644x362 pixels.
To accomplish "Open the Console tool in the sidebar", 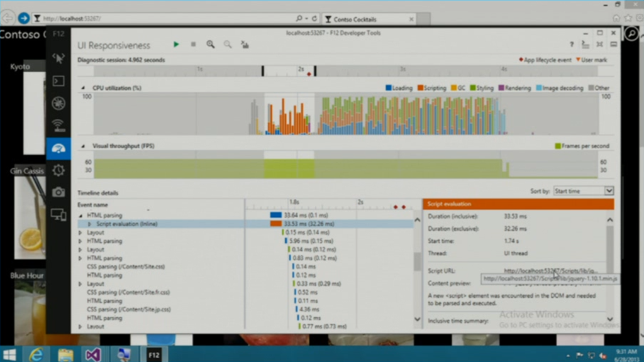I will click(58, 81).
